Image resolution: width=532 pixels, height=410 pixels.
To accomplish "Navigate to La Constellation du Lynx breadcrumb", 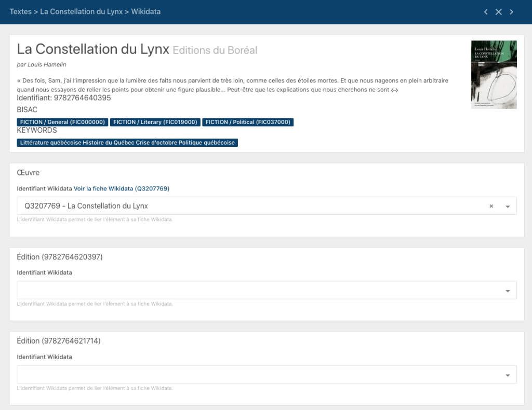I will coord(82,11).
